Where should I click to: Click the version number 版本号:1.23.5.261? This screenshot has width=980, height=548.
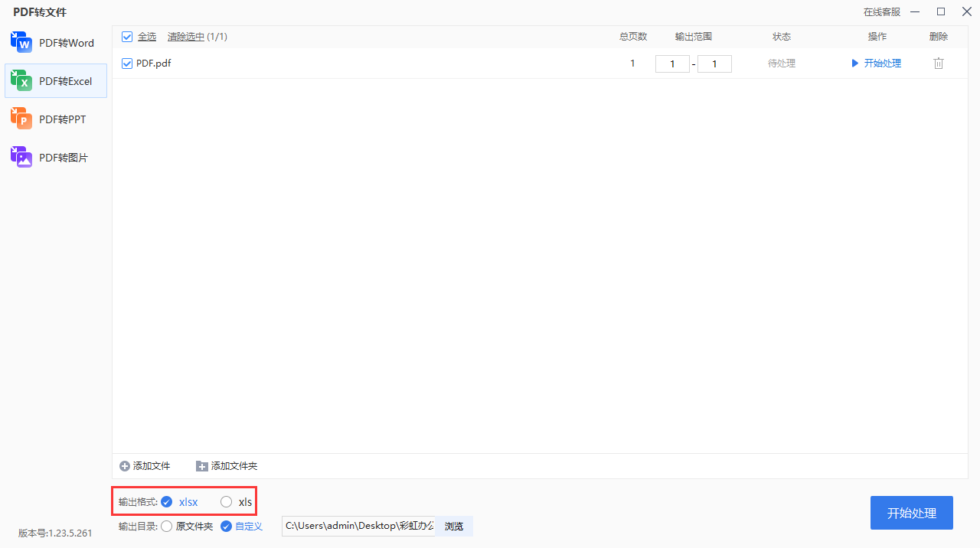coord(55,533)
